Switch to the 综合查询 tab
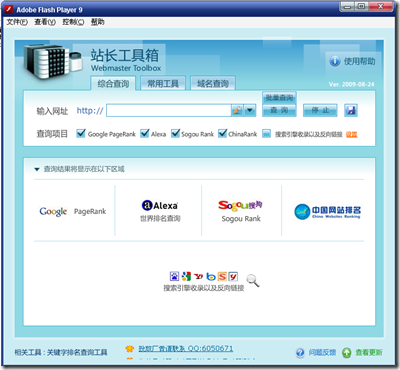Screen dimensions: 400x370 click(113, 84)
